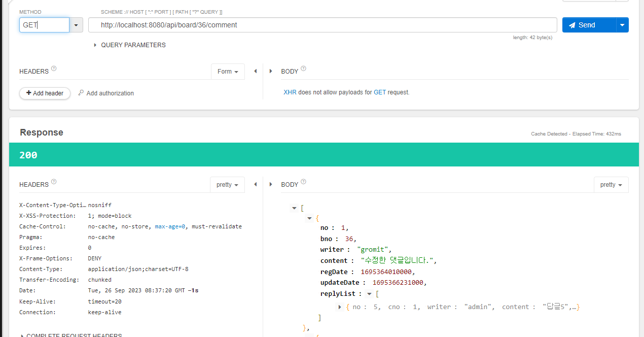Collapse response headers panel with left arrow

[x=255, y=185]
